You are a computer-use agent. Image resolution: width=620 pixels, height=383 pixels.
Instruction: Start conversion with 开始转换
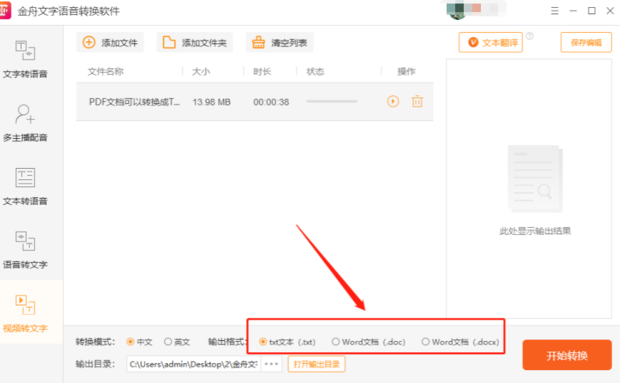coord(567,355)
